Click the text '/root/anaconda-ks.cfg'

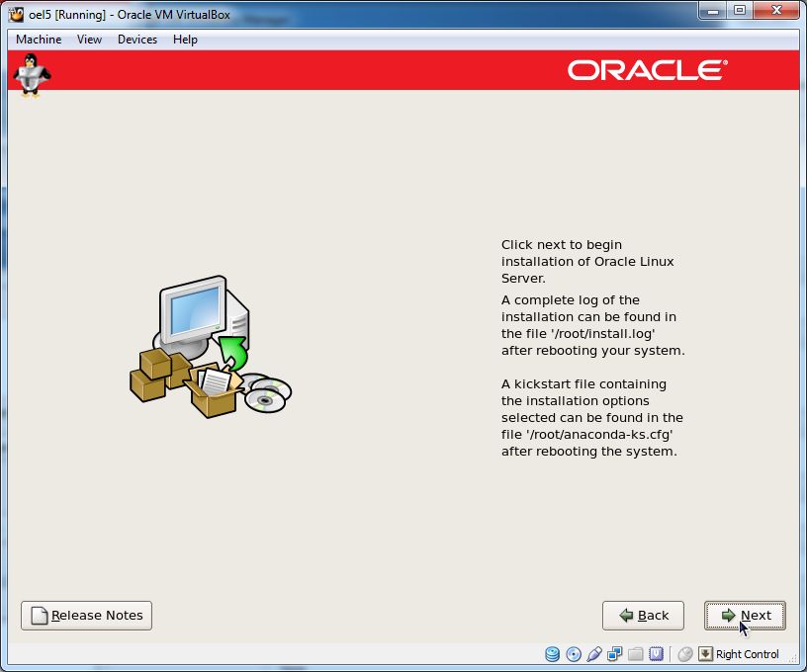599,435
